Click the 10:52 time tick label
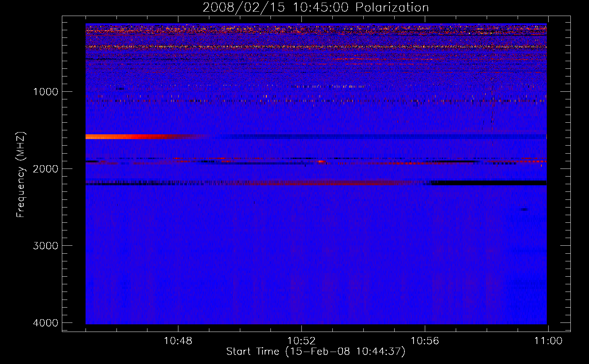Image resolution: width=589 pixels, height=364 pixels. click(x=301, y=341)
